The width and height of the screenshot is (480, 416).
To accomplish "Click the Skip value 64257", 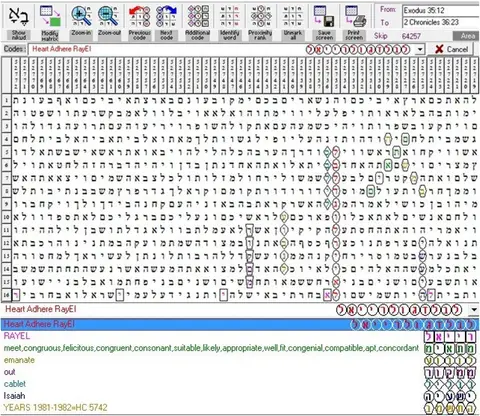I will [x=411, y=36].
